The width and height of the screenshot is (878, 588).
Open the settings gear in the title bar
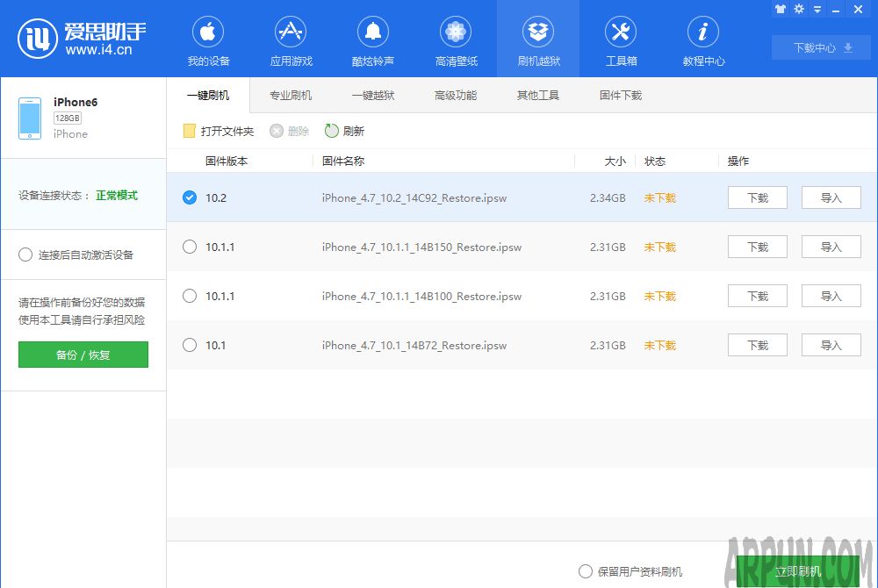(x=798, y=9)
